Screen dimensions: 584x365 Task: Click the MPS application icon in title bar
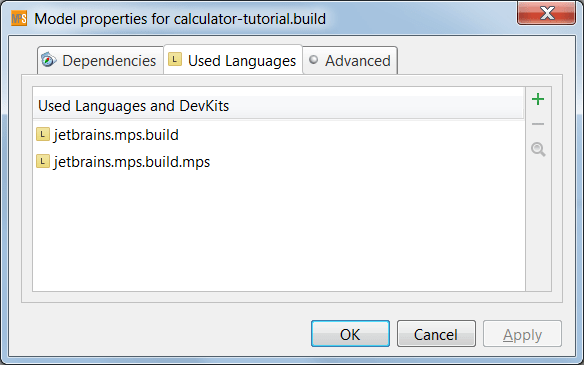pos(19,18)
